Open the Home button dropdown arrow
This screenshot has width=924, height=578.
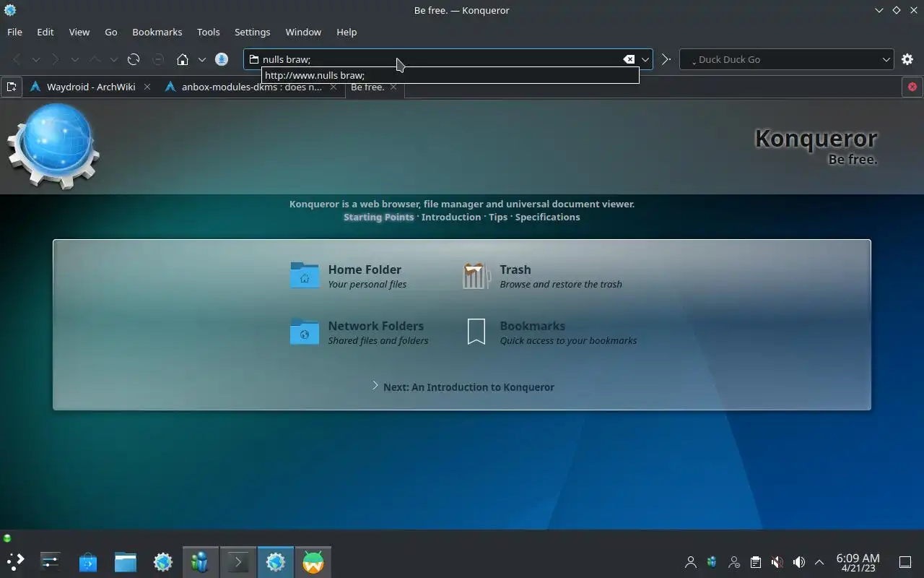click(x=202, y=60)
